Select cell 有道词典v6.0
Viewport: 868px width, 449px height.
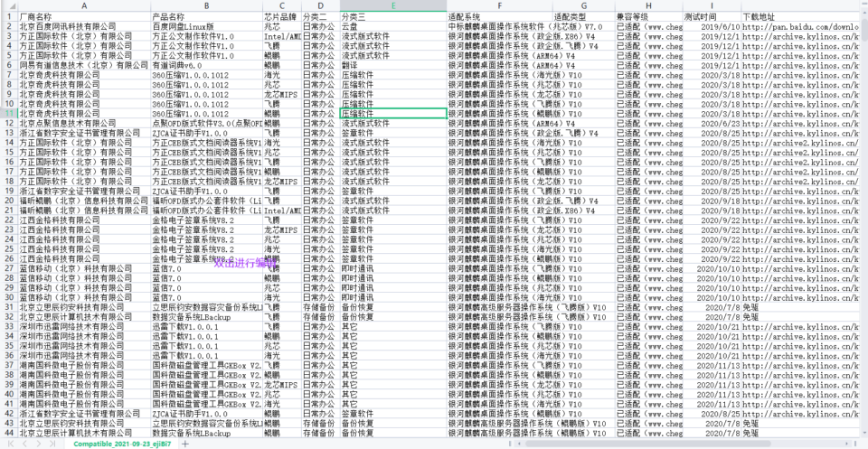point(206,65)
